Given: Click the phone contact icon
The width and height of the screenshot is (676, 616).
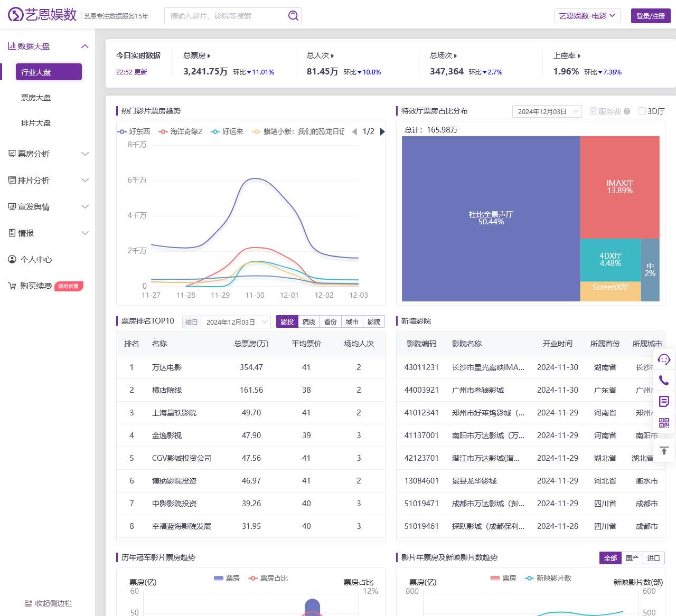Looking at the screenshot, I should 664,380.
